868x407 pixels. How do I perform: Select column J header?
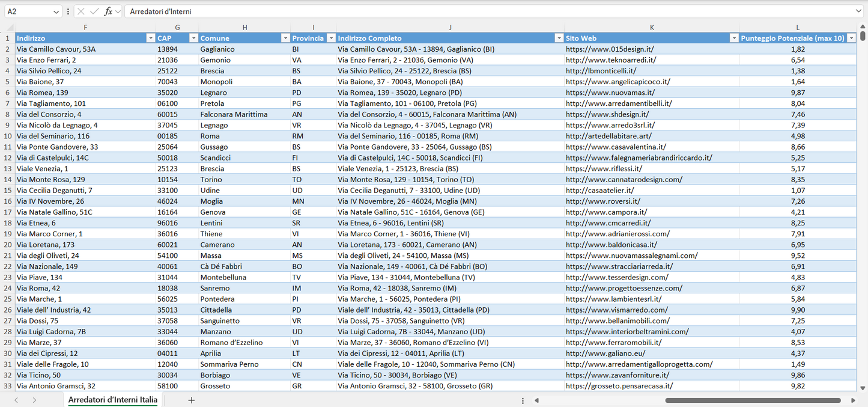pos(449,27)
